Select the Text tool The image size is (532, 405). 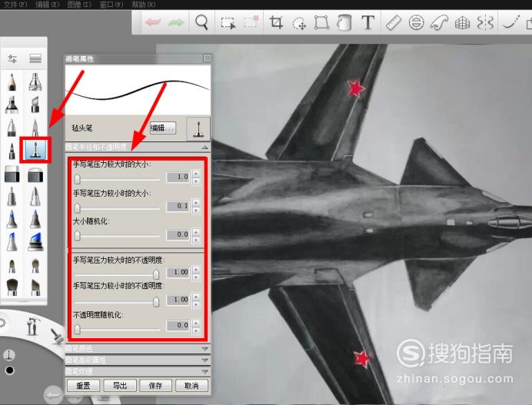[x=367, y=22]
